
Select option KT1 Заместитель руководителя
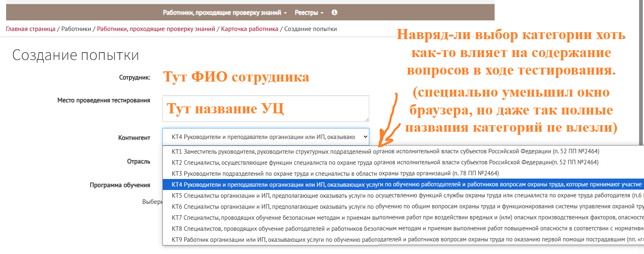coord(403,151)
